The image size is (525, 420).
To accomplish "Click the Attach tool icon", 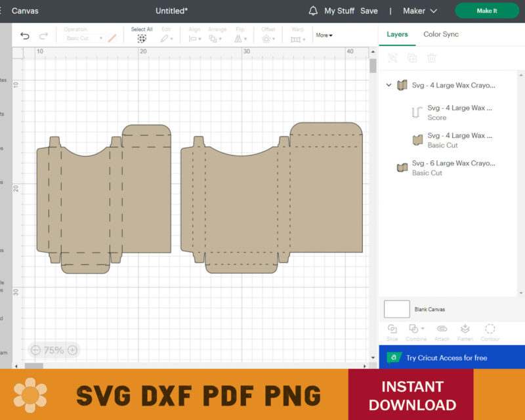I will 442,329.
